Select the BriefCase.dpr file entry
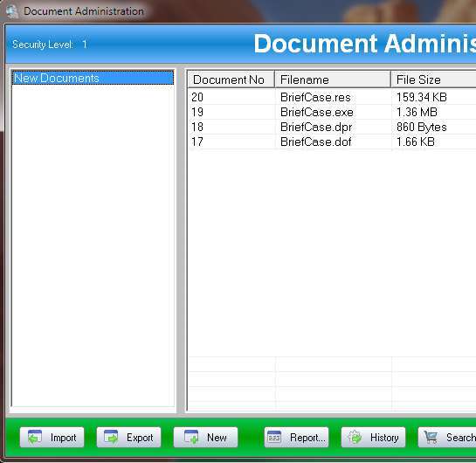 316,128
